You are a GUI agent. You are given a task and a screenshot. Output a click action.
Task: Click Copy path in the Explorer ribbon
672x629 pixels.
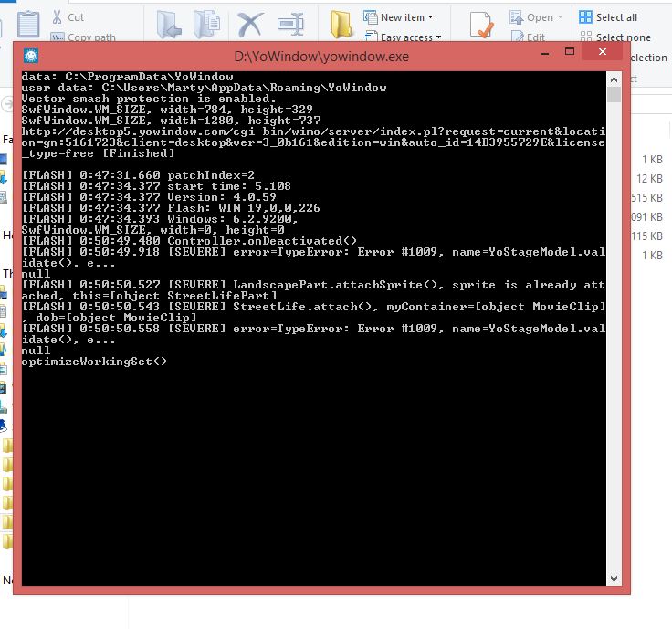(x=83, y=37)
